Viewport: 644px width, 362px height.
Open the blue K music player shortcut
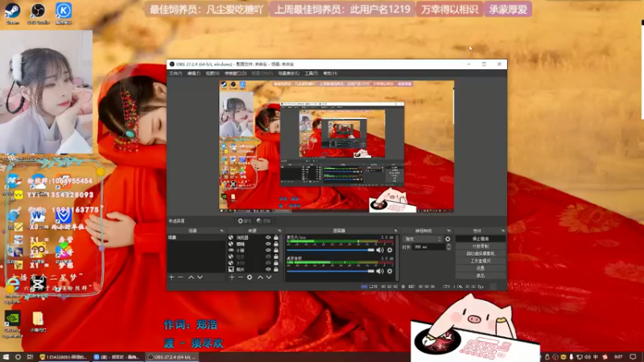pos(64,13)
